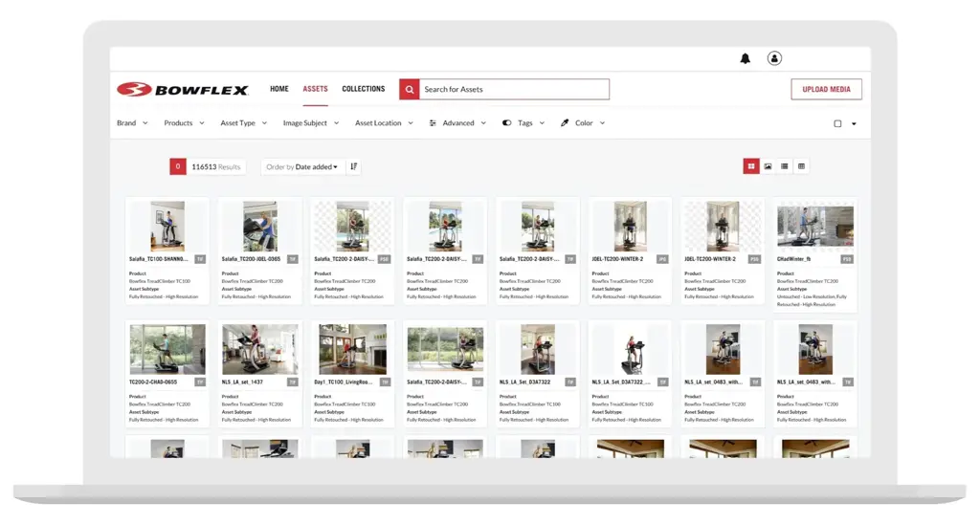Click the Upload Media button
Screen dimensions: 980x524
(x=826, y=89)
